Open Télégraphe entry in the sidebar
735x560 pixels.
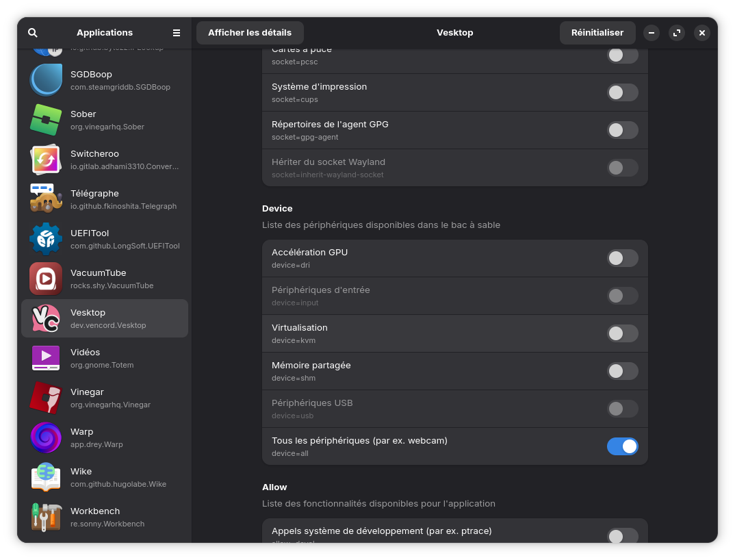coord(105,199)
